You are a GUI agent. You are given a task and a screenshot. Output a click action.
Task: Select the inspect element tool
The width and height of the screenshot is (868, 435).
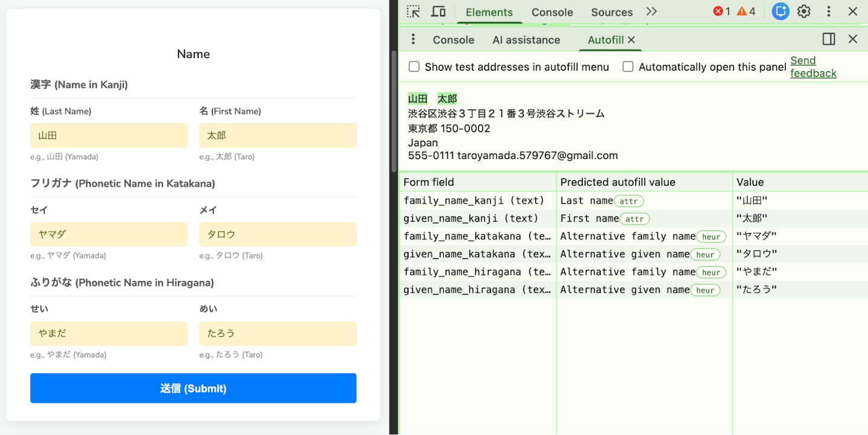pos(413,11)
